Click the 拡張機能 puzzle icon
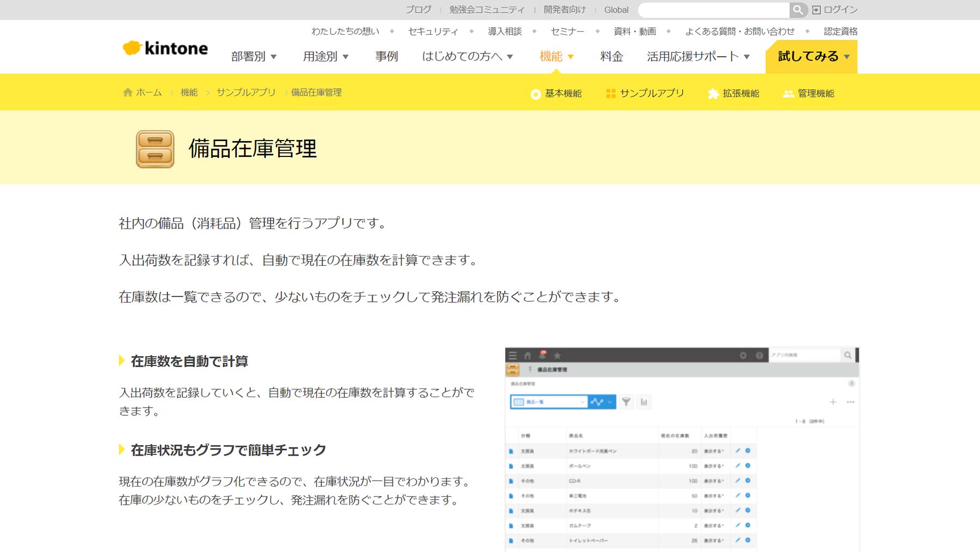Image resolution: width=980 pixels, height=552 pixels. pyautogui.click(x=713, y=94)
